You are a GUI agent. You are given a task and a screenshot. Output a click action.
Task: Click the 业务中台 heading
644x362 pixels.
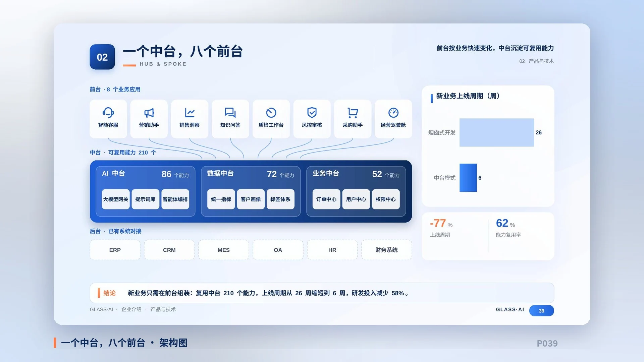pos(326,173)
